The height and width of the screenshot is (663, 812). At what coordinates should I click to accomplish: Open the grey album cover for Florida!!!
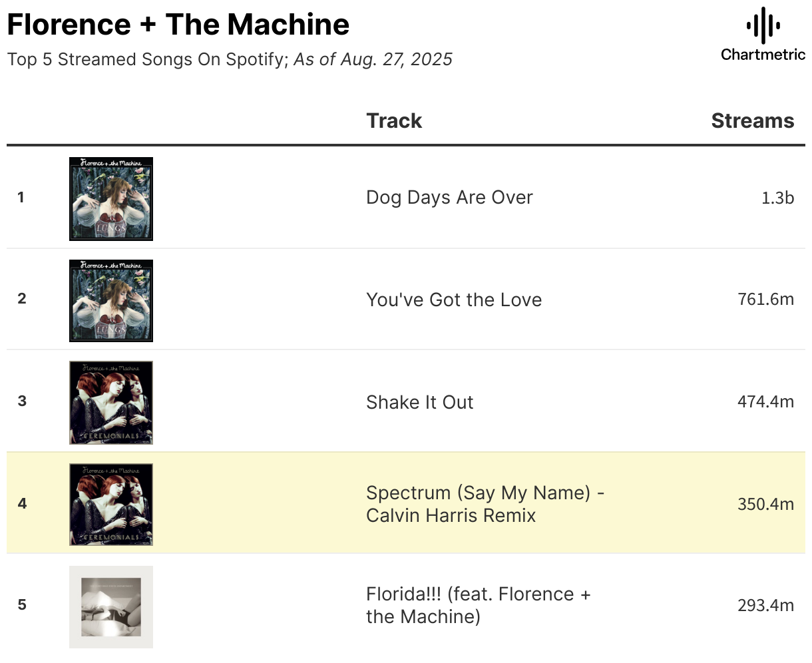click(111, 606)
